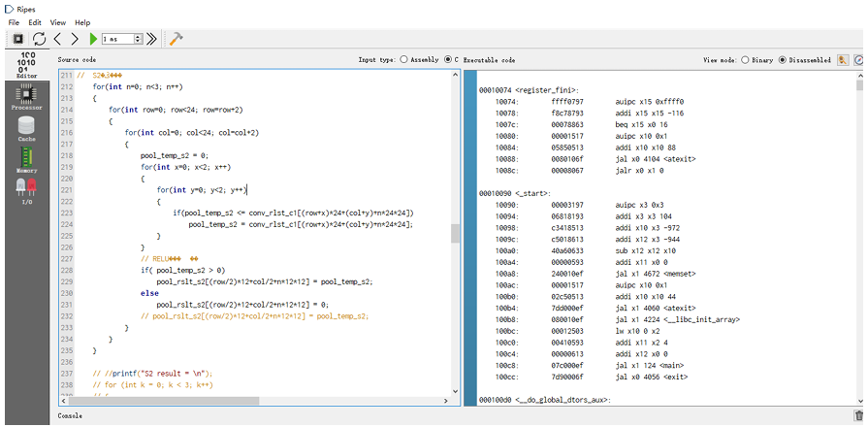Select Disassembled view mode

pos(784,59)
